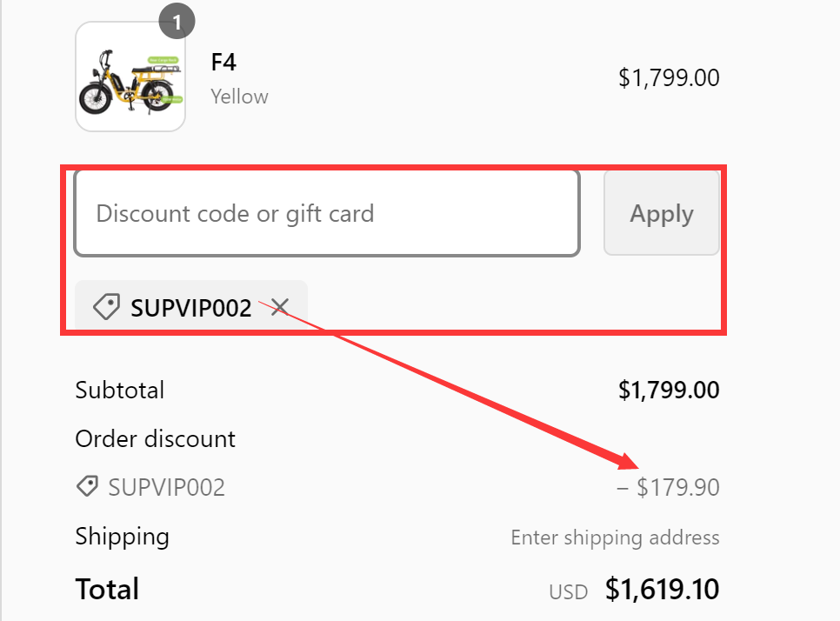Click the Subtotal amount $1,799.00
The width and height of the screenshot is (840, 621).
click(669, 390)
